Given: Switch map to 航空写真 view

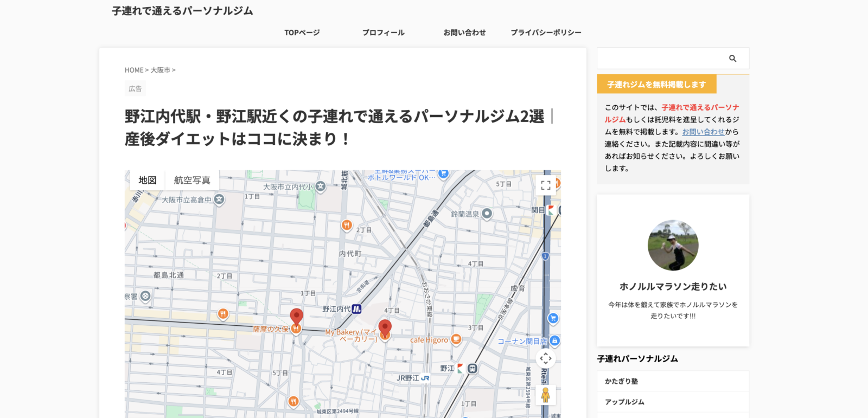Looking at the screenshot, I should click(x=192, y=180).
